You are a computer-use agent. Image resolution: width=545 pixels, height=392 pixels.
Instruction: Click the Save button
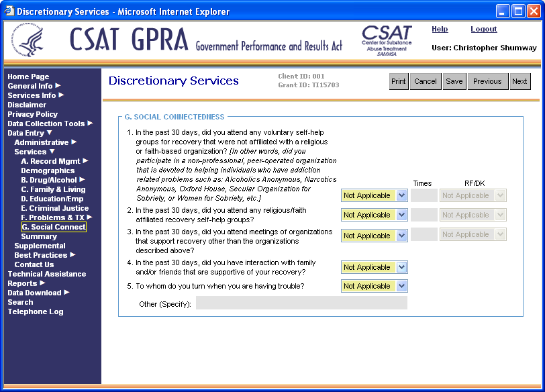[x=454, y=81]
